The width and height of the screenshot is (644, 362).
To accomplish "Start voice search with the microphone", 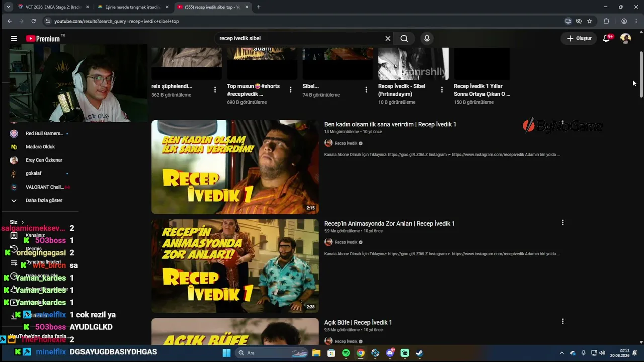I will [427, 38].
